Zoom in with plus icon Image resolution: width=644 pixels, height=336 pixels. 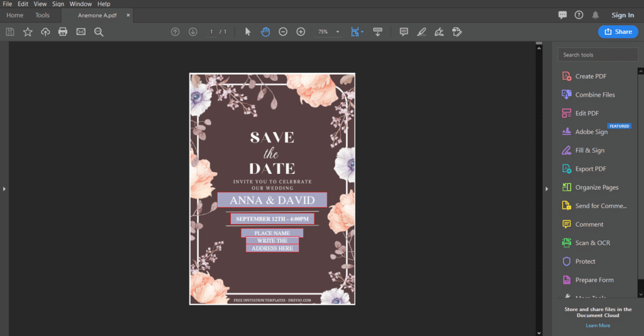tap(301, 31)
